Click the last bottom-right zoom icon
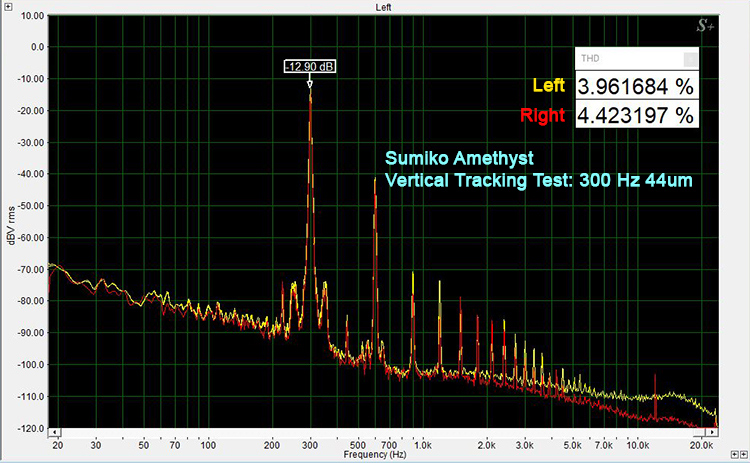Image resolution: width=750 pixels, height=463 pixels. click(x=742, y=456)
